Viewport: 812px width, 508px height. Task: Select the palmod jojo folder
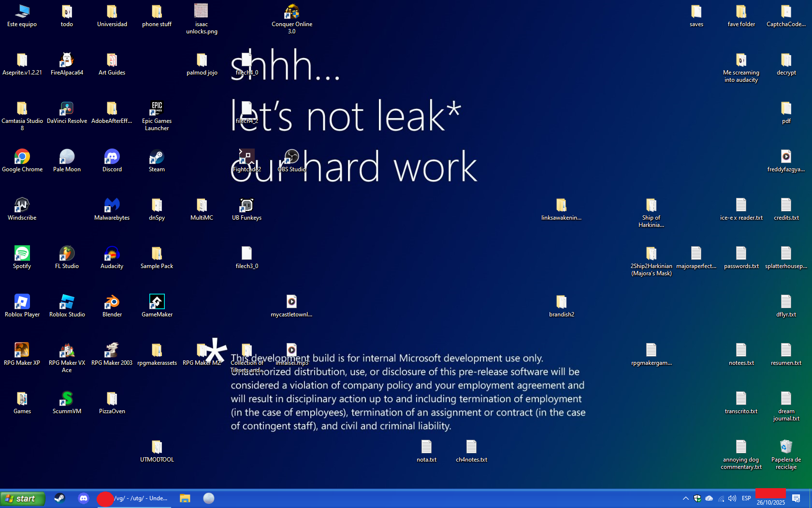[202, 64]
